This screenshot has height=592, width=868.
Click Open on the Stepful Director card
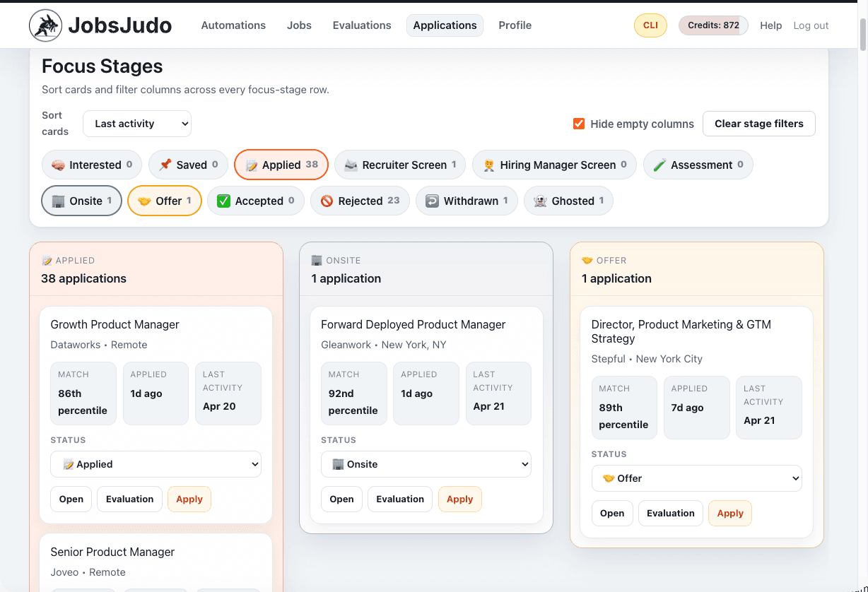(612, 513)
